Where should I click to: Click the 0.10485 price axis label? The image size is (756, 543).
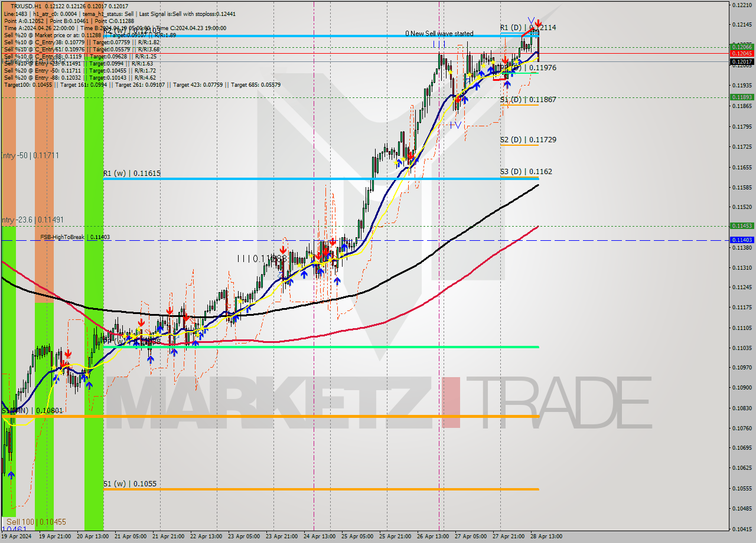point(742,508)
